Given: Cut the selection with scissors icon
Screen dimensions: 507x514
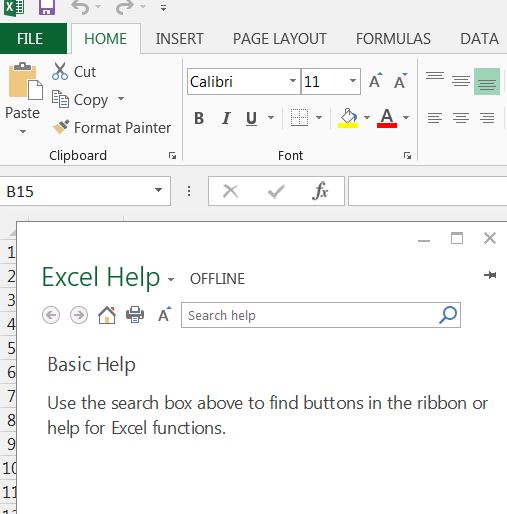Looking at the screenshot, I should tap(74, 71).
